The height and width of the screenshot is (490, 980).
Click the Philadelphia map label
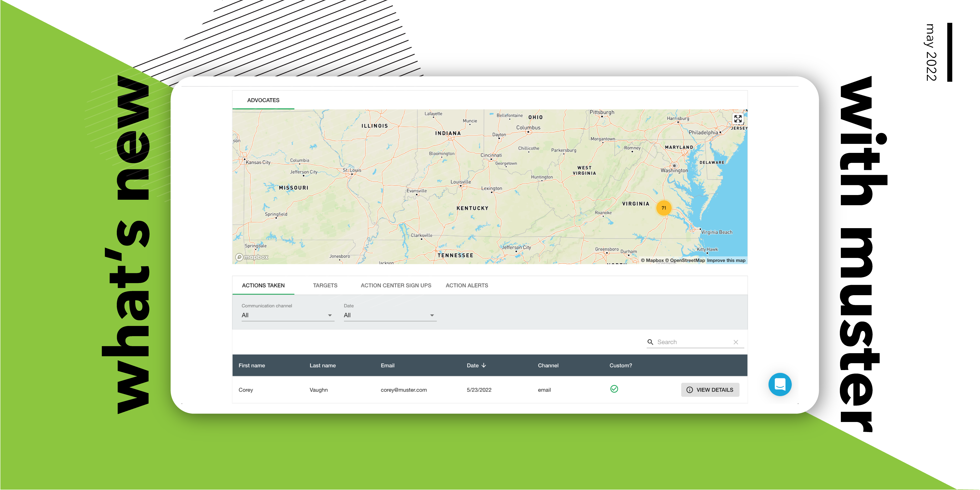pos(703,132)
